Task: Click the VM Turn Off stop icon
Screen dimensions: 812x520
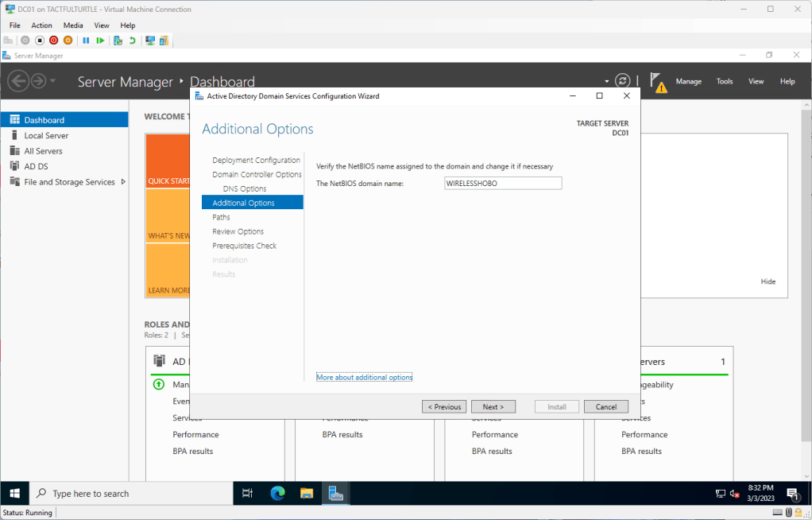Action: tap(40, 41)
